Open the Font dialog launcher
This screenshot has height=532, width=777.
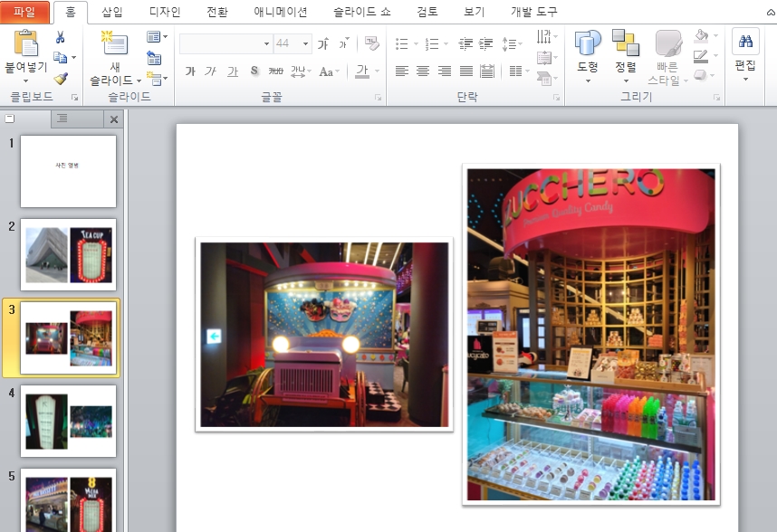click(x=379, y=98)
